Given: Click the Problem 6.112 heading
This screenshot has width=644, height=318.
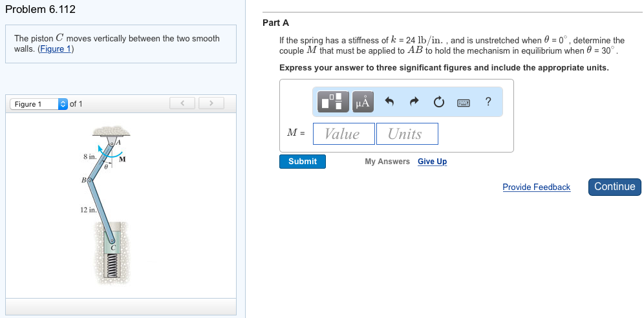Looking at the screenshot, I should pyautogui.click(x=40, y=10).
